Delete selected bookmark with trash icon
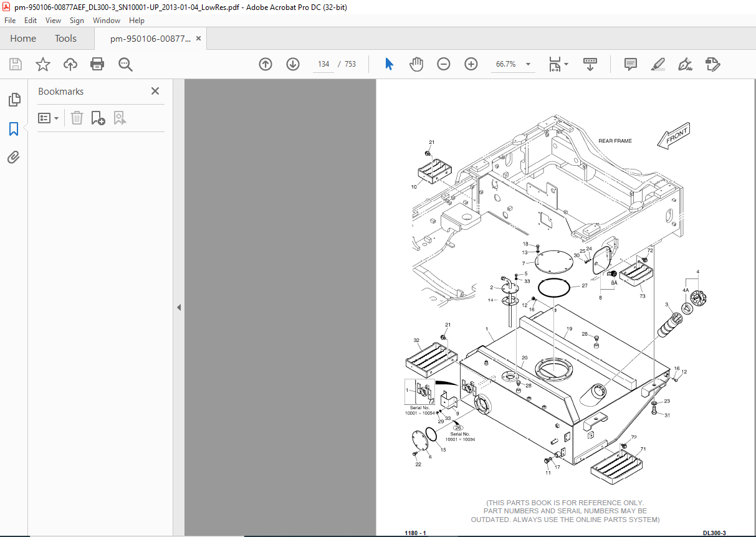 point(77,118)
